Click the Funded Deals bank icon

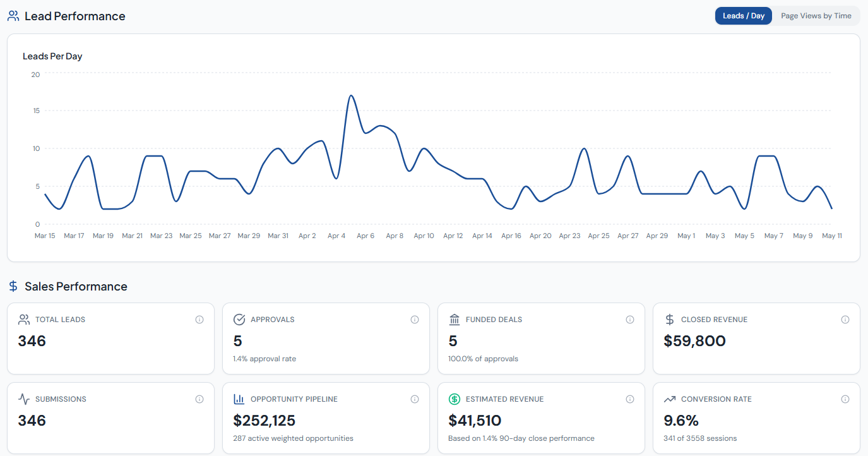coord(455,320)
